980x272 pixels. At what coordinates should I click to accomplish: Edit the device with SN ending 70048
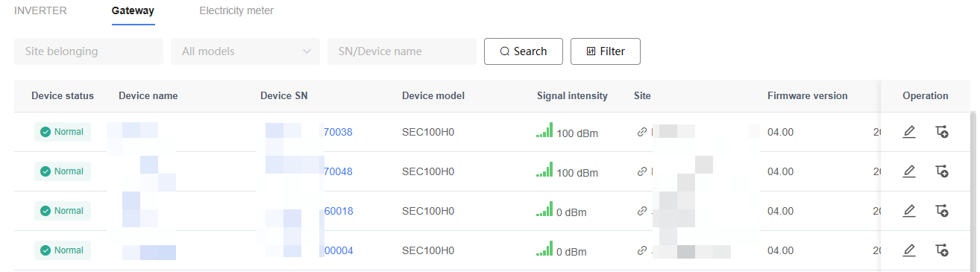[908, 171]
